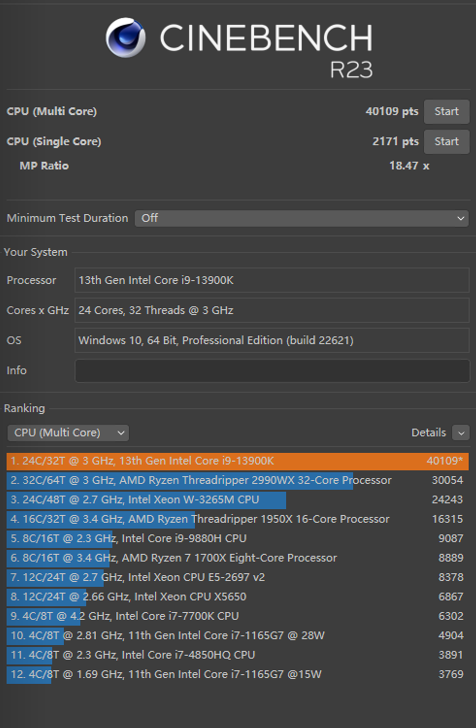Image resolution: width=476 pixels, height=728 pixels.
Task: Click the 40109 pts multi core score
Action: click(391, 111)
